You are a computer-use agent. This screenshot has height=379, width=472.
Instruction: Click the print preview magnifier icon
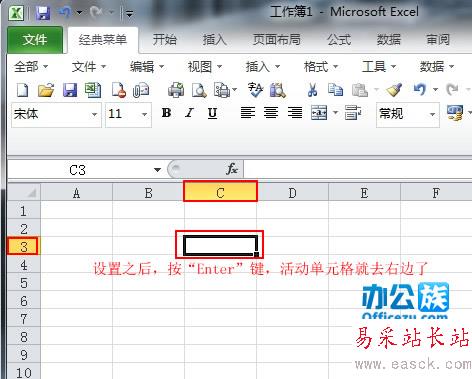coord(199,90)
